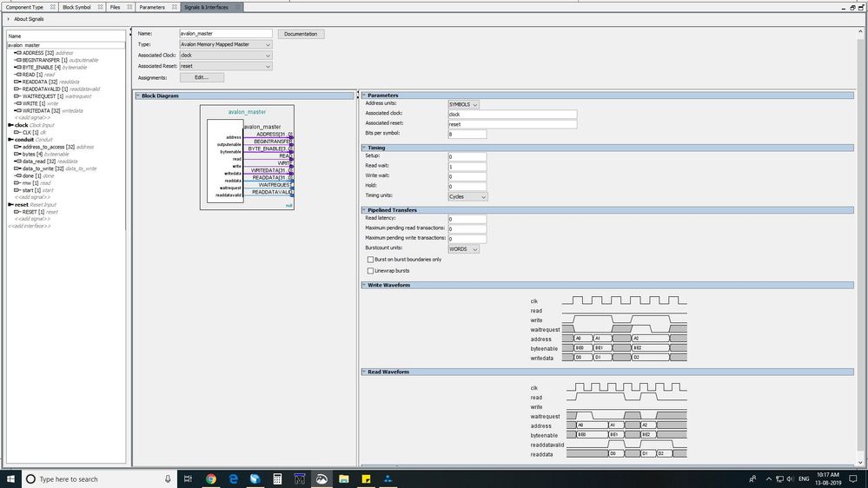Viewport: 868px width, 488px height.
Task: Open the Timing units Cycles dropdown
Action: [x=467, y=197]
